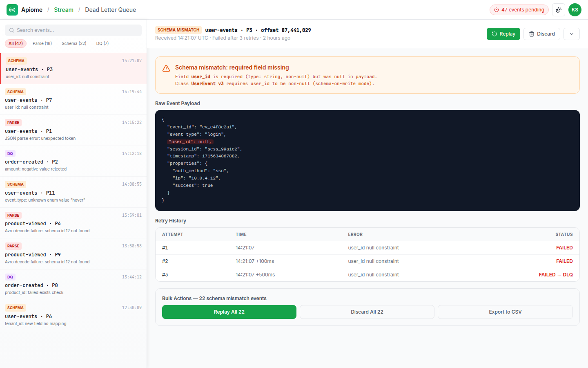The image size is (588, 368).
Task: Export events to CSV
Action: 505,312
